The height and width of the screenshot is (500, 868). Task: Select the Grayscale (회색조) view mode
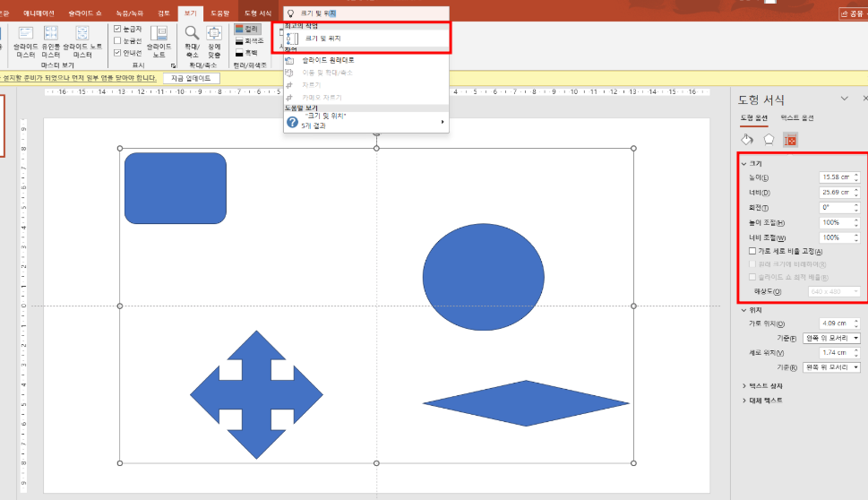pos(249,41)
